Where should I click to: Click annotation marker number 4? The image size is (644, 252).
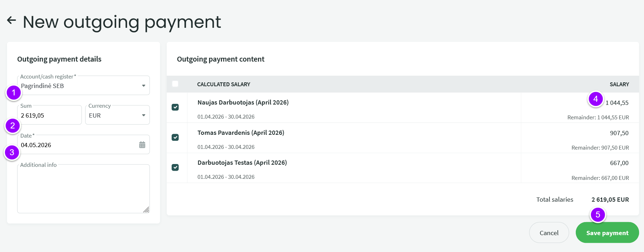595,99
